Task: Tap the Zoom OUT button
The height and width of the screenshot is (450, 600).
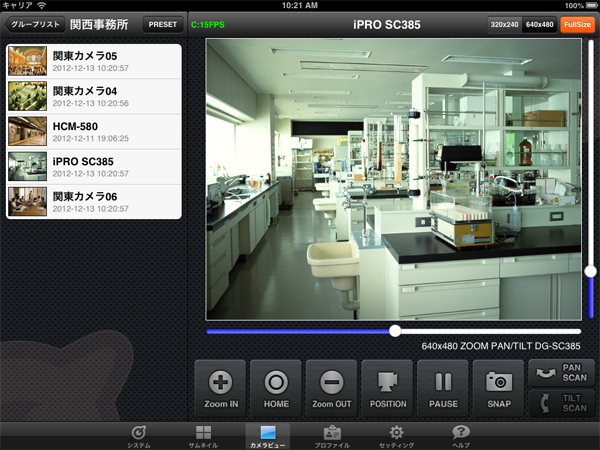Action: (x=331, y=387)
